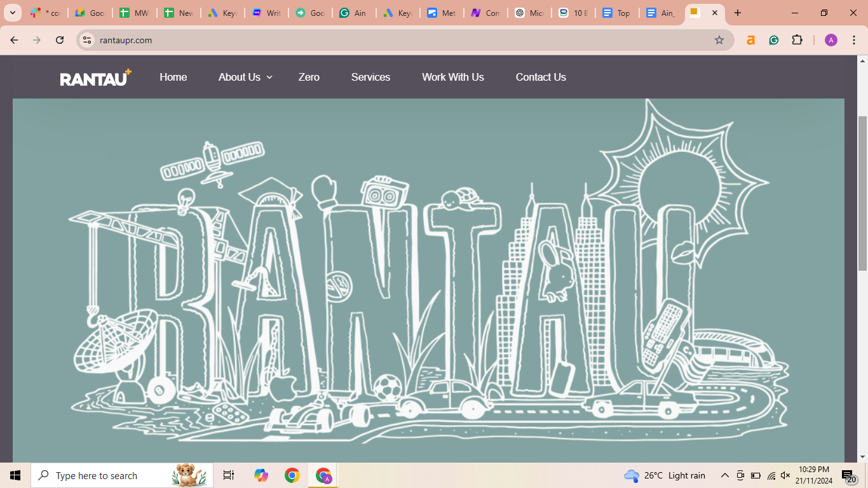Screen dimensions: 868x488
Task: Open the notification center with 20 alerts
Action: pos(849,476)
